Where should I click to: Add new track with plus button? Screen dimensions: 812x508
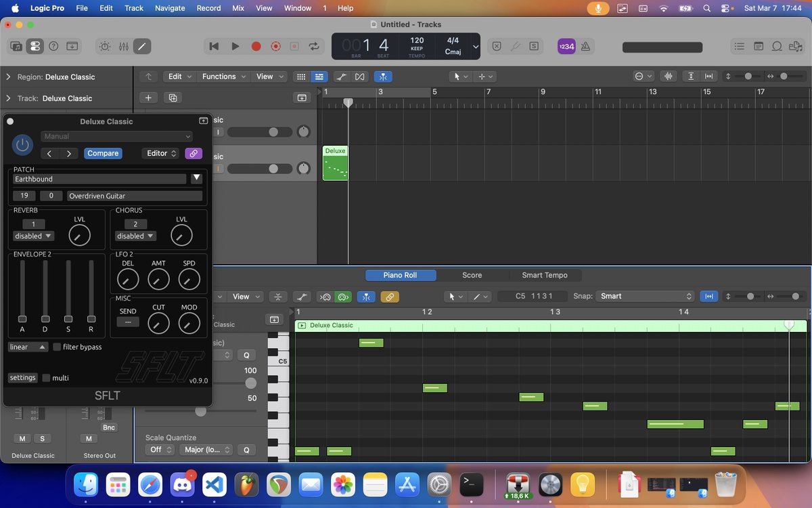tap(148, 98)
